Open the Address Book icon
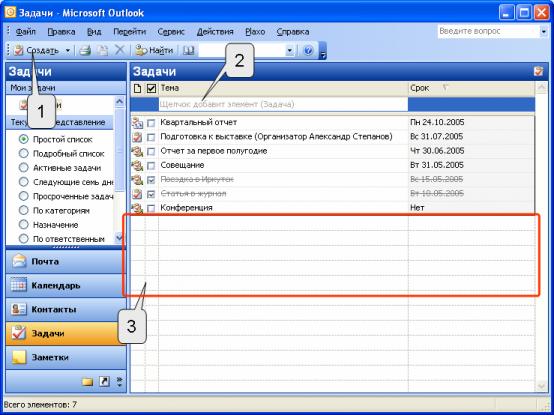The width and height of the screenshot is (554, 415). [x=189, y=51]
